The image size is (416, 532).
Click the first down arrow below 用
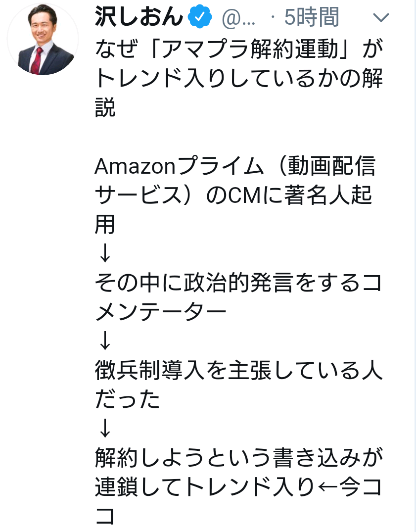point(105,253)
